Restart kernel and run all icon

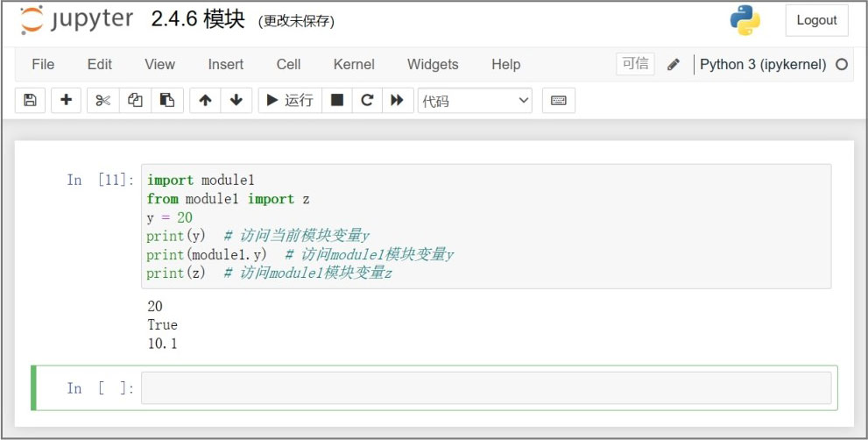(398, 100)
